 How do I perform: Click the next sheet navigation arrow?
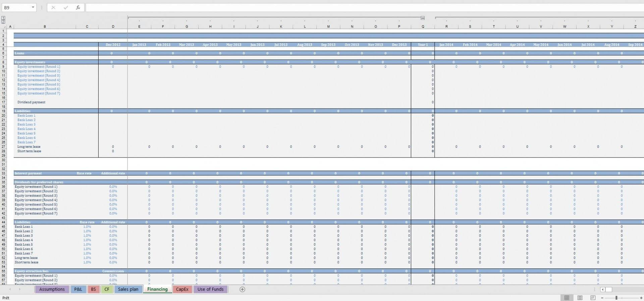click(19, 289)
